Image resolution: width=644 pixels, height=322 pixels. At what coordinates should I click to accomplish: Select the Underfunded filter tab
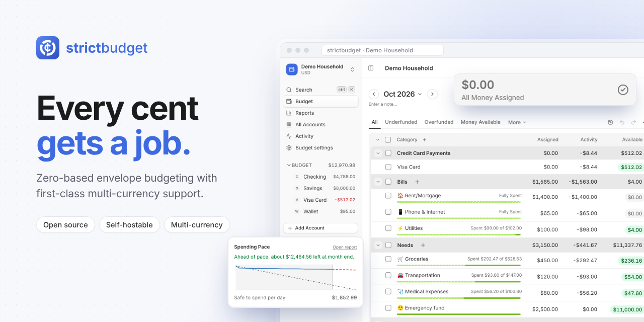click(x=401, y=122)
